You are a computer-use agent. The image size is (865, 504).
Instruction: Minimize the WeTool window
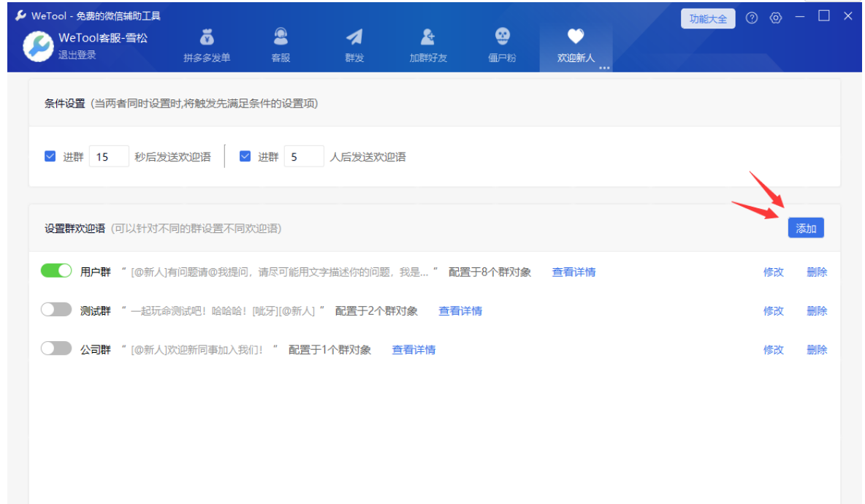click(800, 17)
